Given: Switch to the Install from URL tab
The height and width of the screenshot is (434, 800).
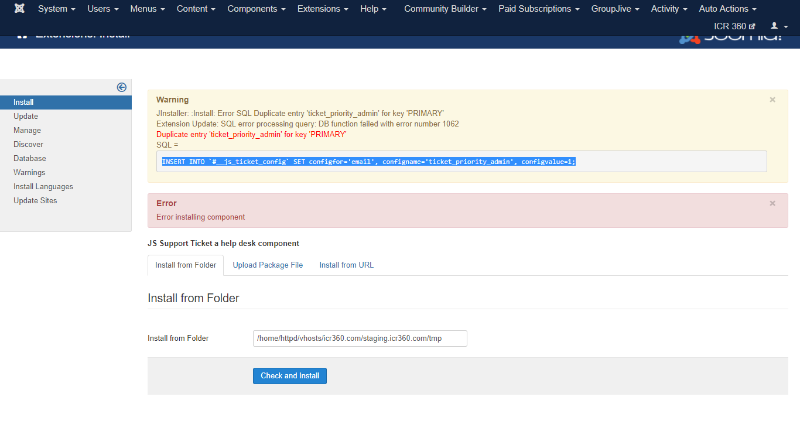Looking at the screenshot, I should (x=346, y=265).
